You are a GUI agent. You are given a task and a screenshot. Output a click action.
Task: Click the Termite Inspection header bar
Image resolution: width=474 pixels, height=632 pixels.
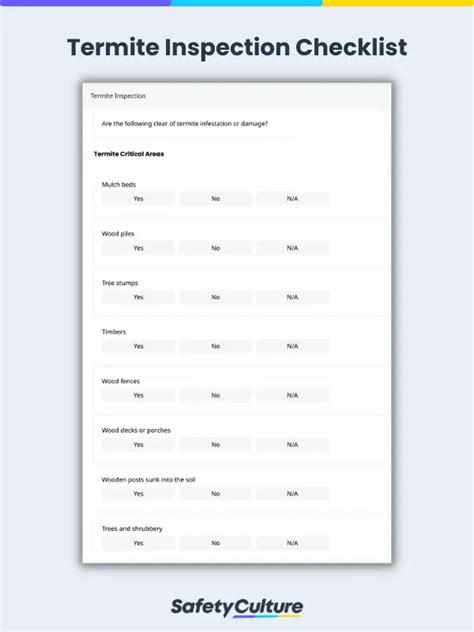[237, 96]
